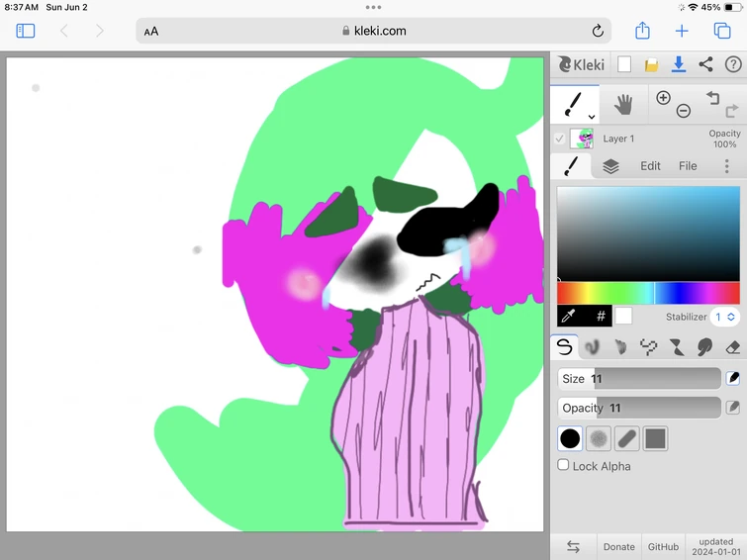Screen dimensions: 747x560
Task: Click the zoom in magnifier icon
Action: tap(663, 98)
